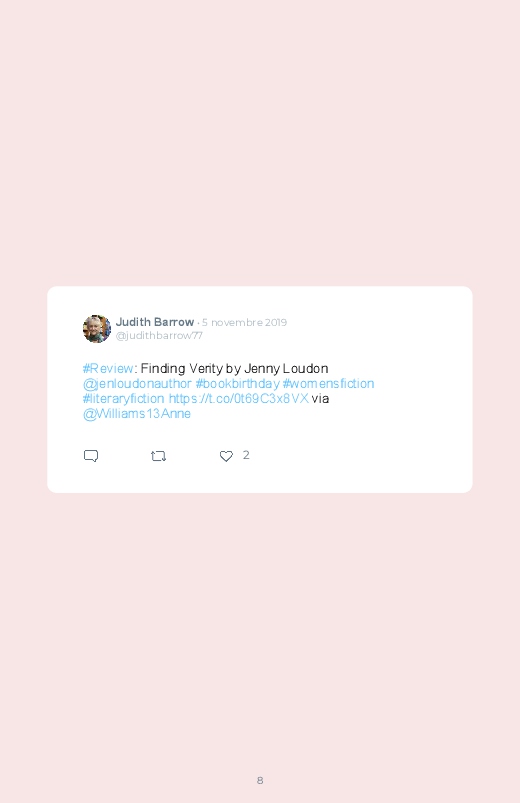Visit the @judithbarrow77 handle
520x803 pixels.
159,335
